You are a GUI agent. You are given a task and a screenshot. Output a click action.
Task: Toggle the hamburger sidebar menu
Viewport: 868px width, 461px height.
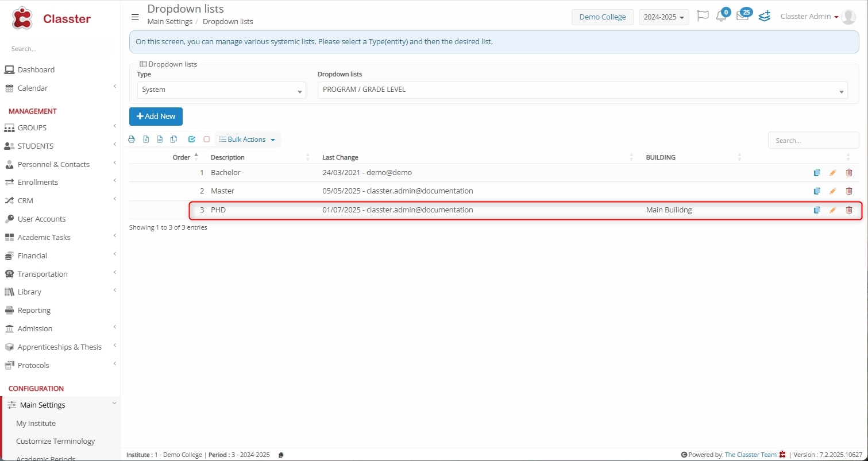click(135, 17)
